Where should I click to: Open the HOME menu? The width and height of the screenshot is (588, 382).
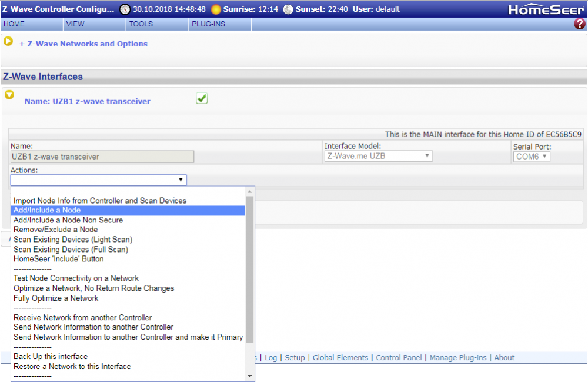(14, 24)
